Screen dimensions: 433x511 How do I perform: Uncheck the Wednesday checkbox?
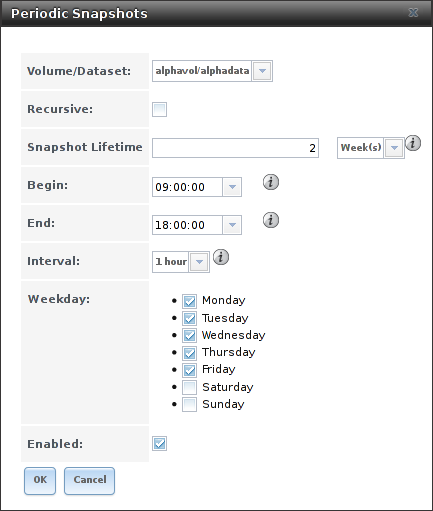(189, 335)
